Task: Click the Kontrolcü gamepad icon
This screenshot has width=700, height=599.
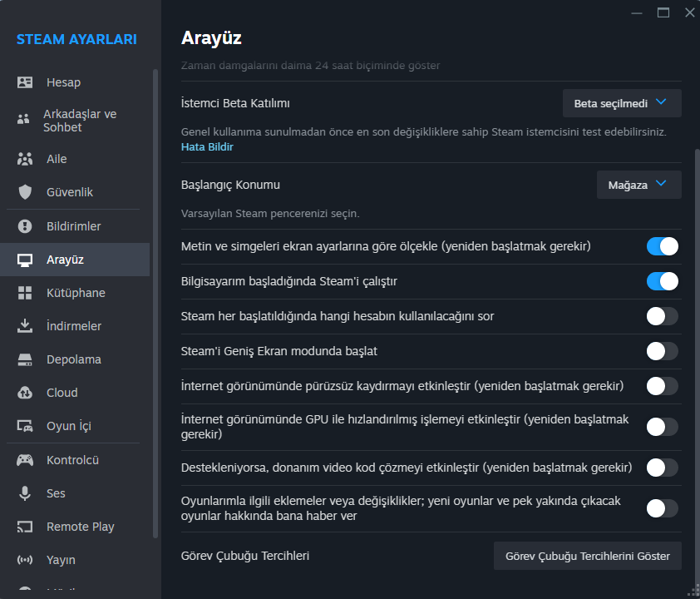Action: click(25, 460)
